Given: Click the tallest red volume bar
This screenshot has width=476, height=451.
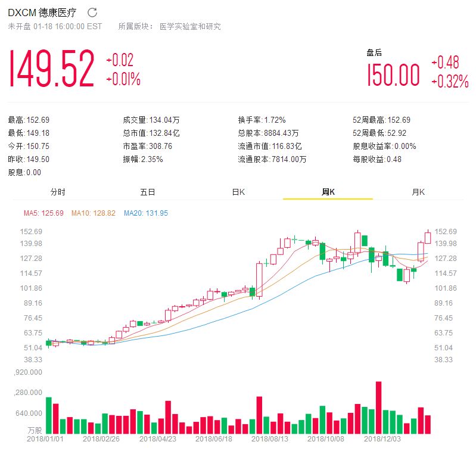Looking at the screenshot, I should 378,408.
